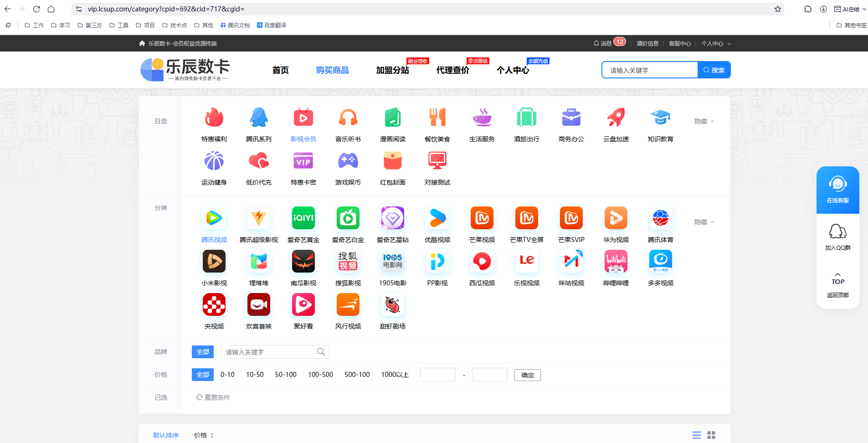The height and width of the screenshot is (443, 868).
Task: Open the 购买商品 nav tab
Action: click(x=333, y=70)
